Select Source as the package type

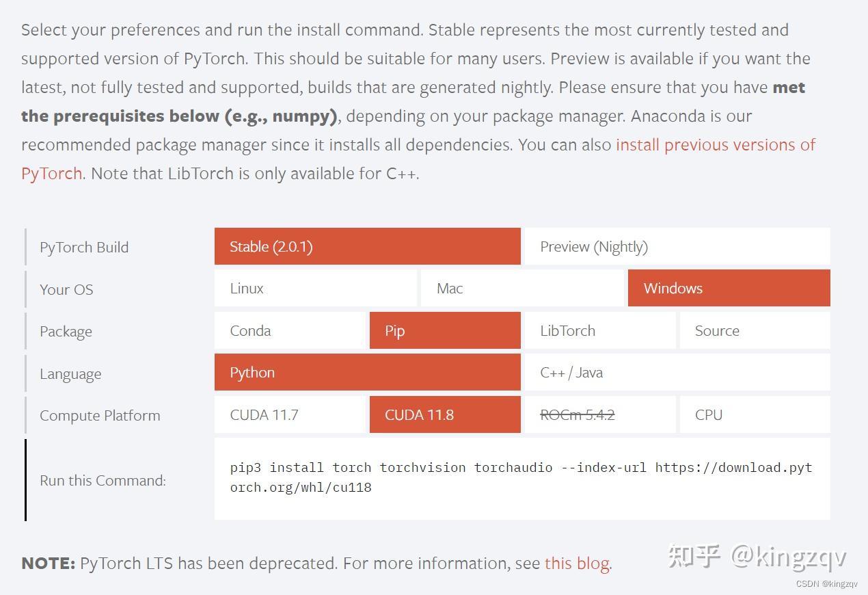click(x=755, y=330)
